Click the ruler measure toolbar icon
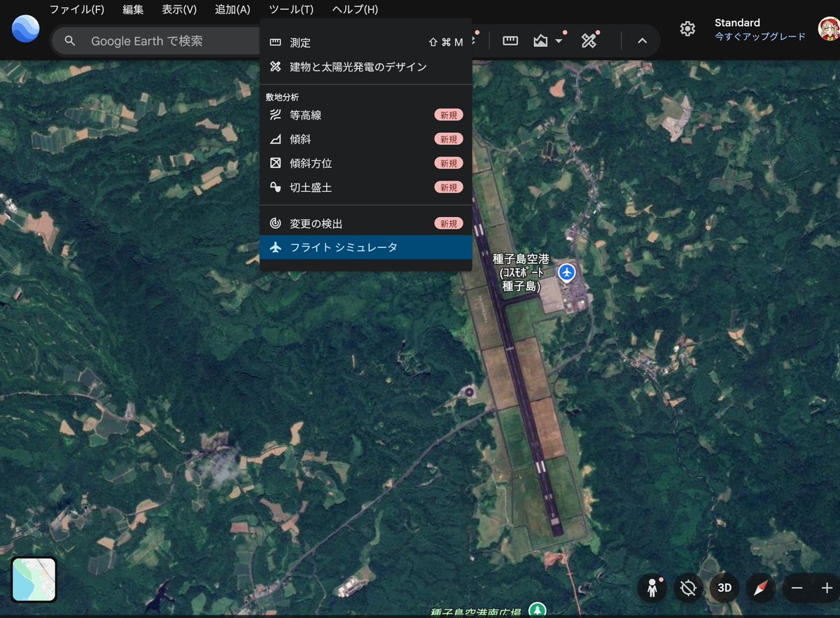The height and width of the screenshot is (618, 840). coord(510,41)
